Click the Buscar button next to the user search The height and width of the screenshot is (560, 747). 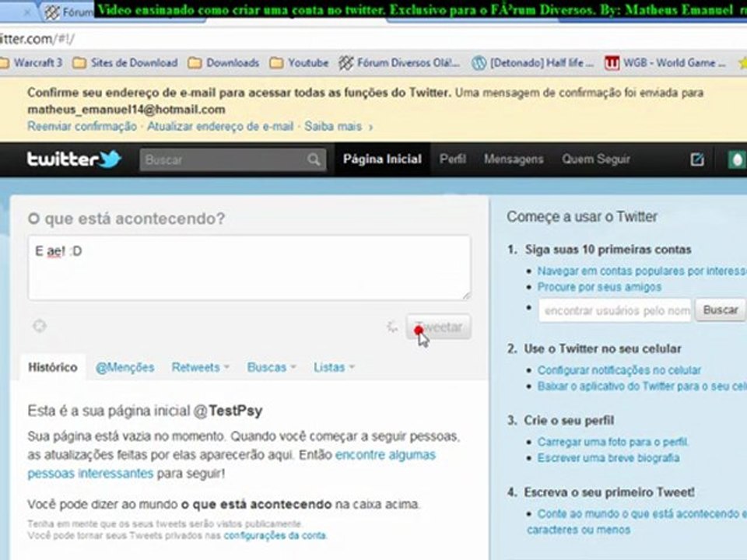coord(720,310)
